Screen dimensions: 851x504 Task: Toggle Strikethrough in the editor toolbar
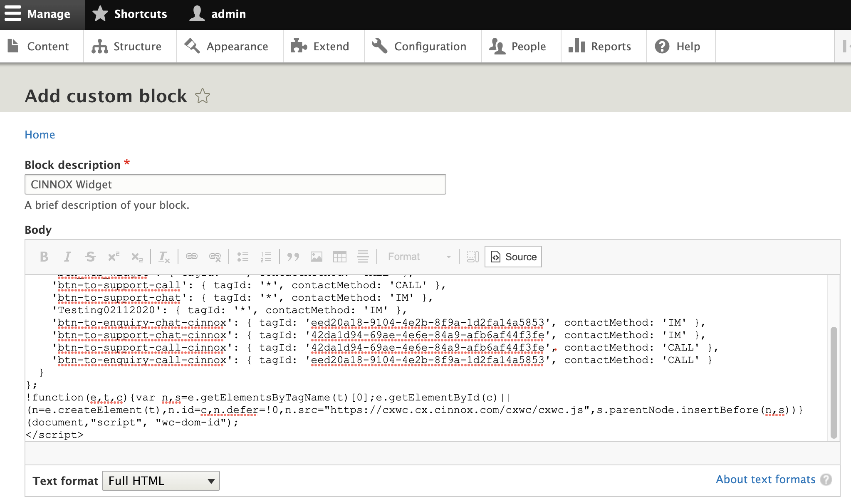tap(90, 257)
